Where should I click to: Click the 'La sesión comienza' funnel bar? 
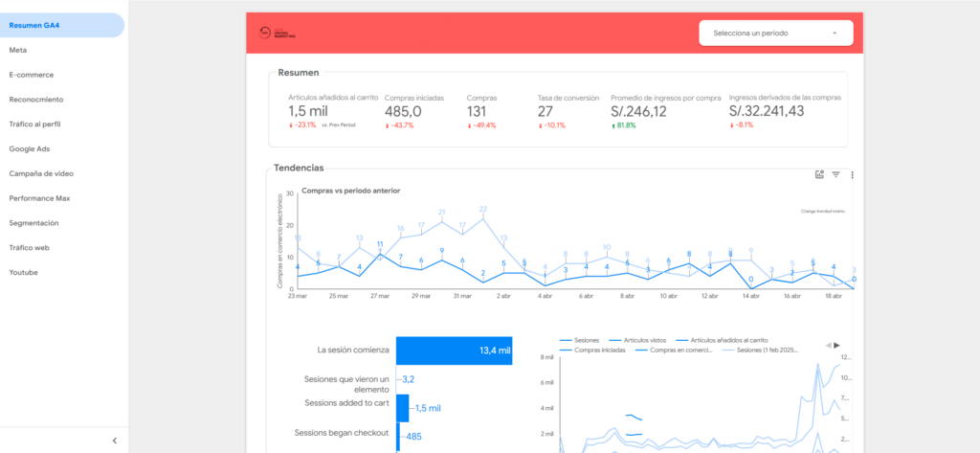pos(454,351)
